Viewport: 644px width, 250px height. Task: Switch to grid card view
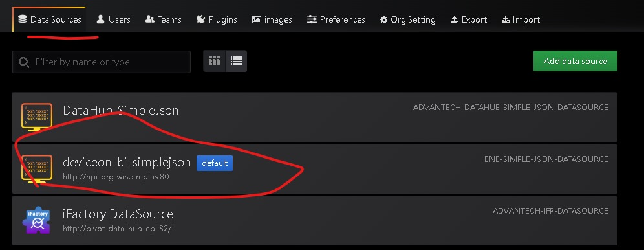215,61
